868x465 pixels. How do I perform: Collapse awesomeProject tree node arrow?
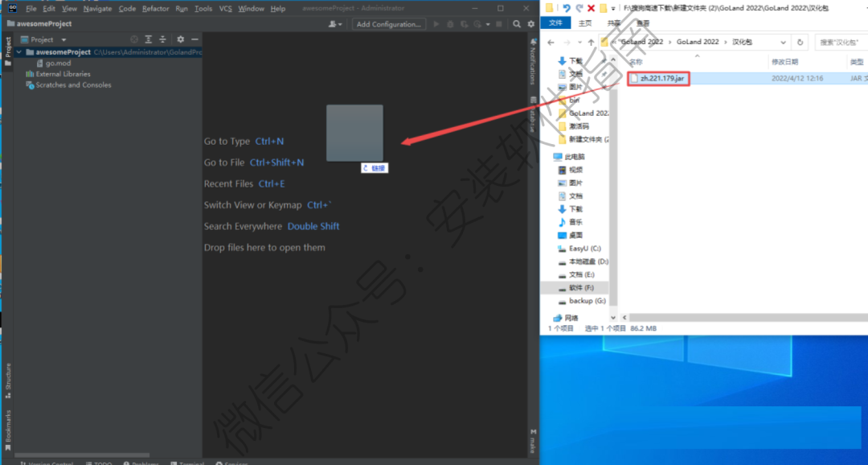pyautogui.click(x=19, y=52)
